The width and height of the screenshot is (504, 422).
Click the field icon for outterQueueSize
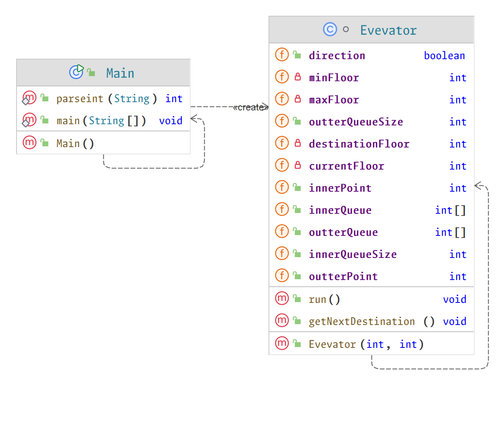click(282, 121)
